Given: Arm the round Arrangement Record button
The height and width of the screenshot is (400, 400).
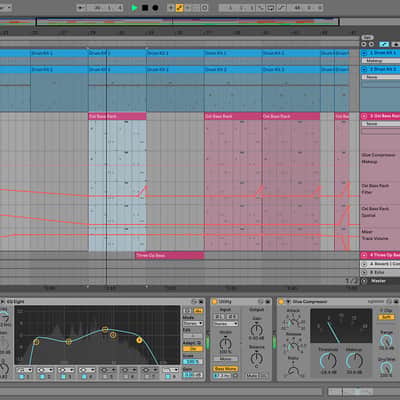Looking at the screenshot, I should (155, 8).
